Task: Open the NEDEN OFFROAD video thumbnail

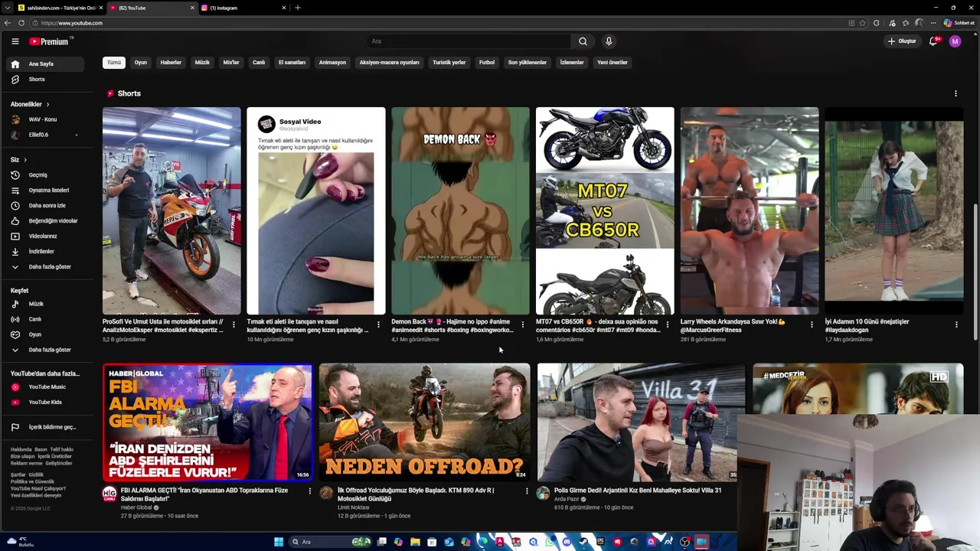Action: point(424,422)
